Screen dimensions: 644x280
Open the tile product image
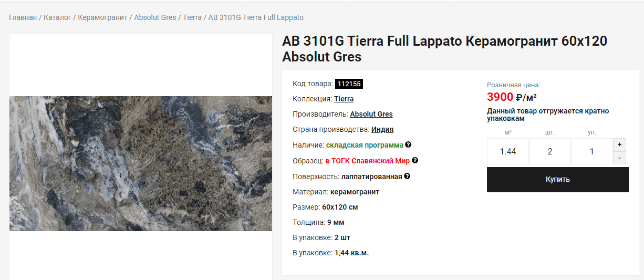141,163
